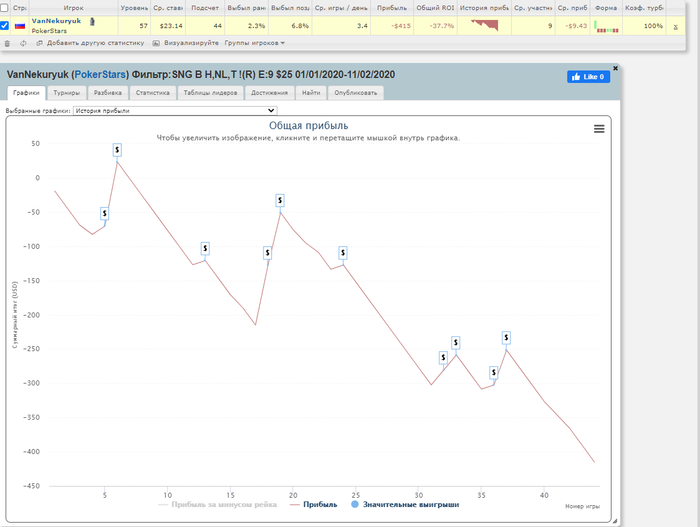Click the Форма bar thumbnail in the row

click(606, 26)
